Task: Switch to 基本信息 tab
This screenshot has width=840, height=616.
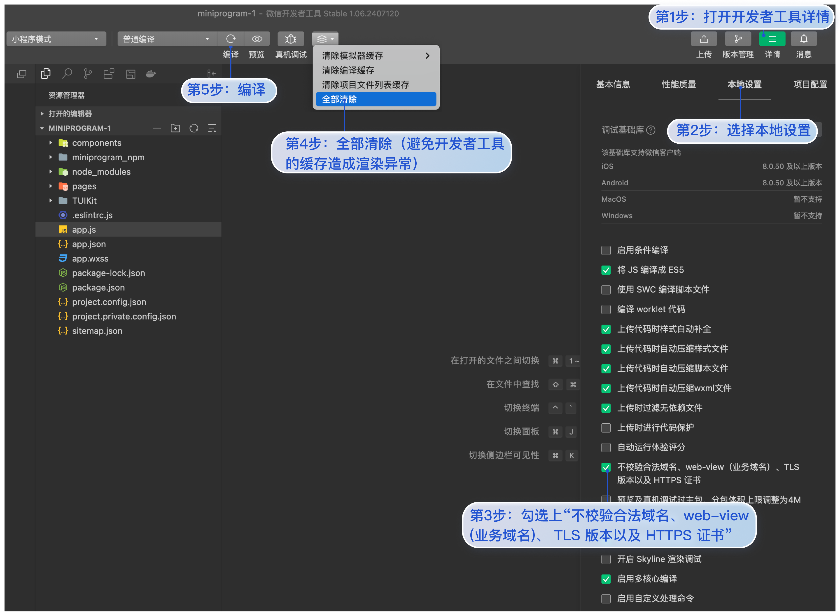Action: coord(613,84)
